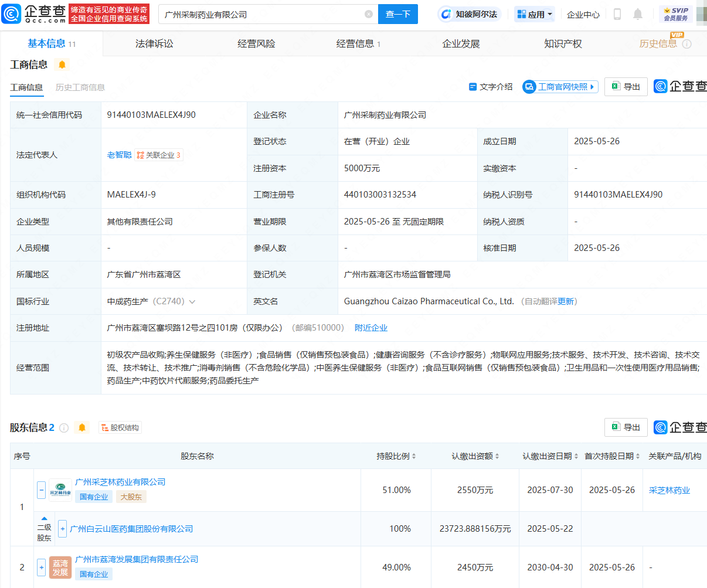Open the Qcc.com logo homepage

[x=34, y=13]
